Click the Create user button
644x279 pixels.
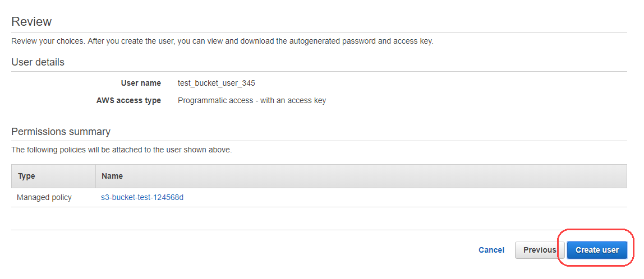tap(597, 250)
